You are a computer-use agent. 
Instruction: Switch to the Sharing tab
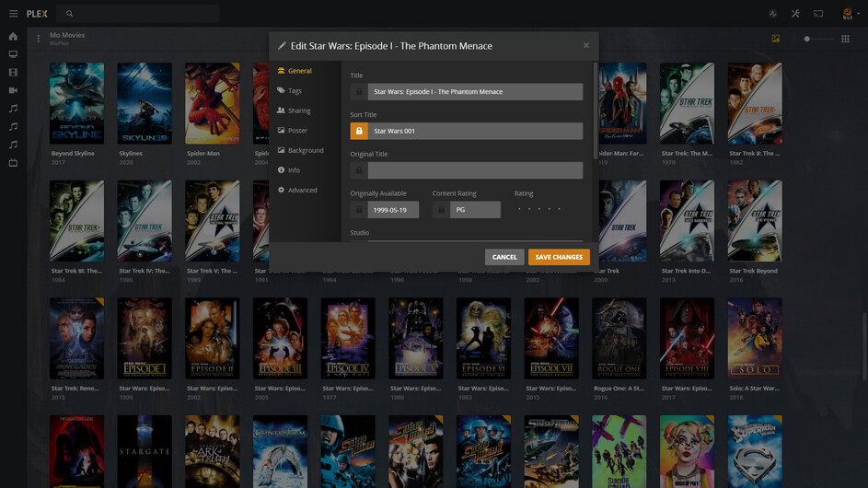[x=294, y=110]
